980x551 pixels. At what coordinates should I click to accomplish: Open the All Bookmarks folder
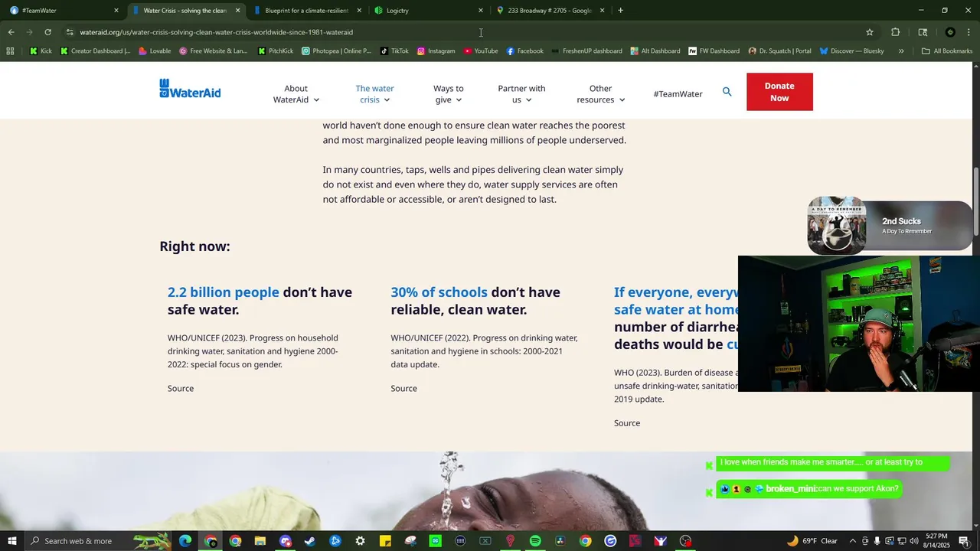click(947, 51)
